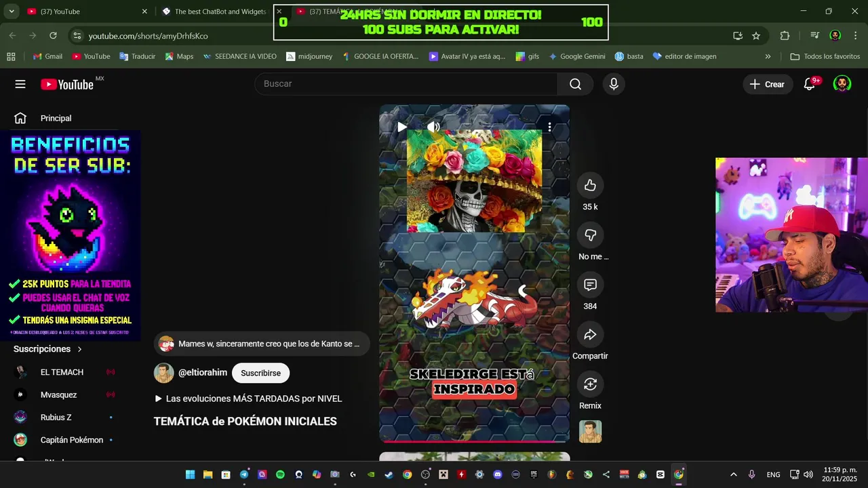The image size is (868, 488).
Task: Open the YouTube hamburger guide menu
Action: [x=20, y=84]
